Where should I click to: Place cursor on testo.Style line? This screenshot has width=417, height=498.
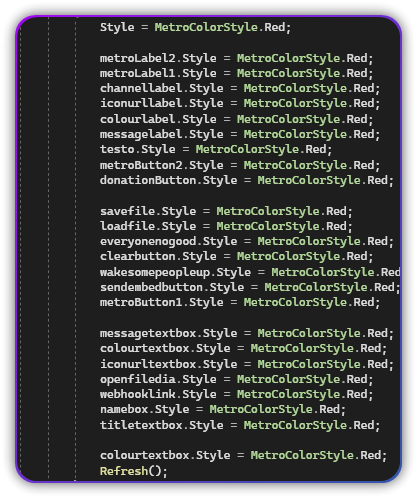[216, 149]
